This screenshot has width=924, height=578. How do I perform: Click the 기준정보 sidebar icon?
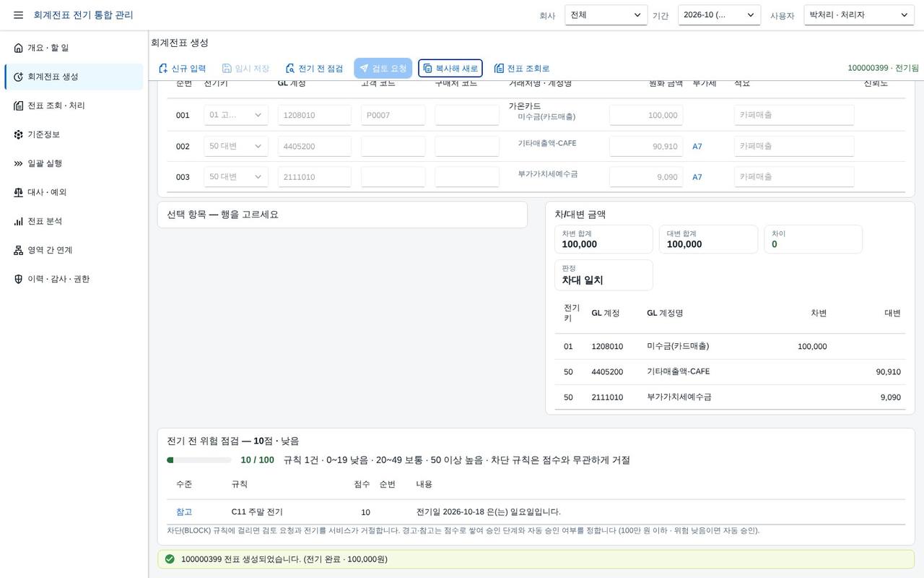coord(19,134)
